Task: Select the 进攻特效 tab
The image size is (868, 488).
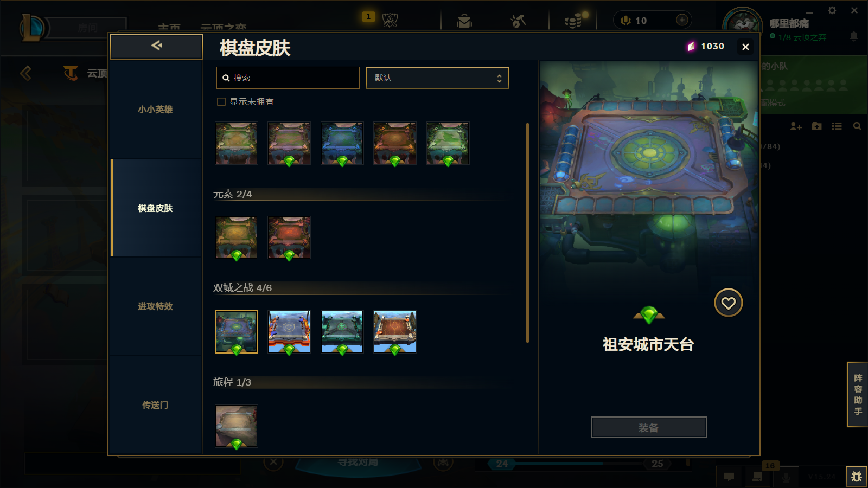Action: (x=156, y=306)
